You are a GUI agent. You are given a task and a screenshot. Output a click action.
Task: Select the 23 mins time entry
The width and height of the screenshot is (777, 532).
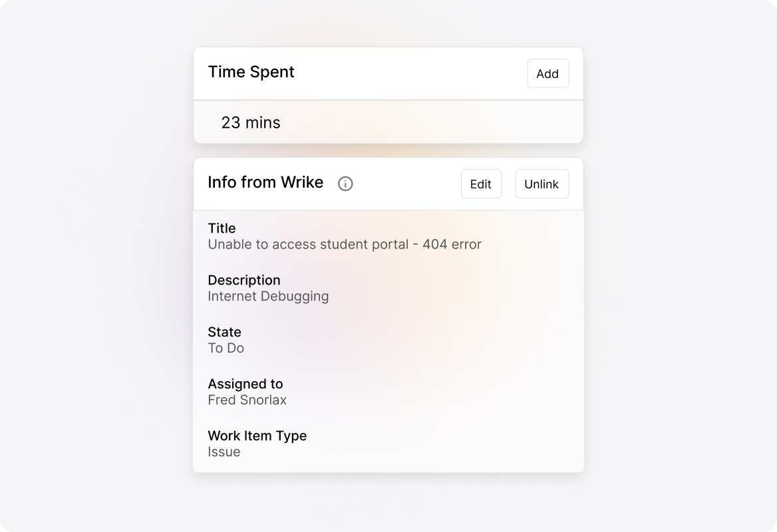[251, 122]
